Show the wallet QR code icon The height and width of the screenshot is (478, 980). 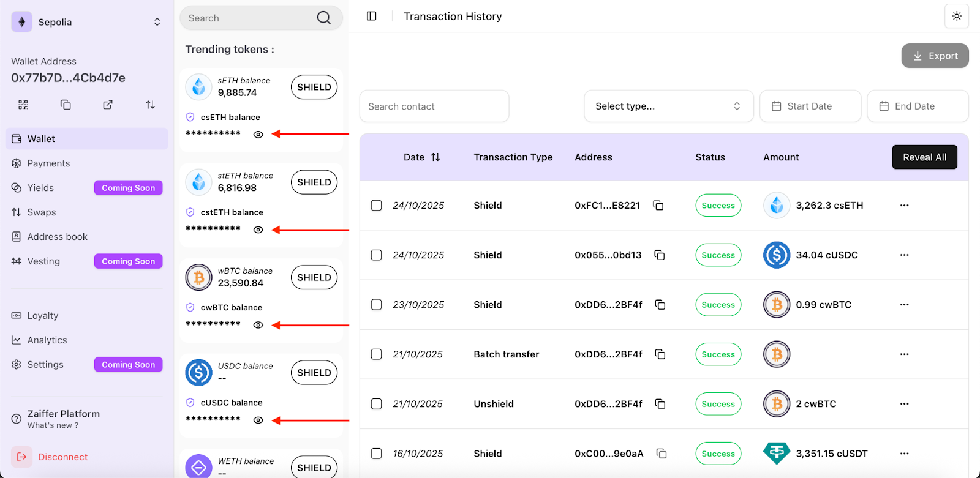click(x=23, y=105)
